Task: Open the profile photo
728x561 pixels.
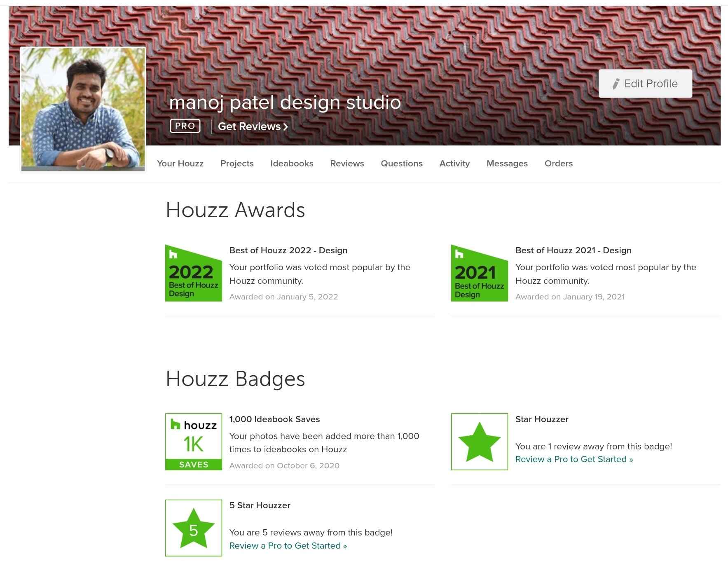Action: (83, 109)
